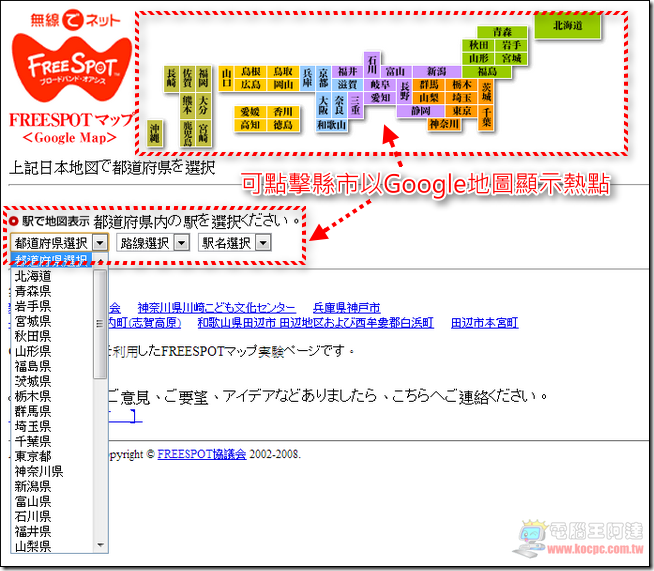Open the 路線選択 dropdown

click(153, 242)
